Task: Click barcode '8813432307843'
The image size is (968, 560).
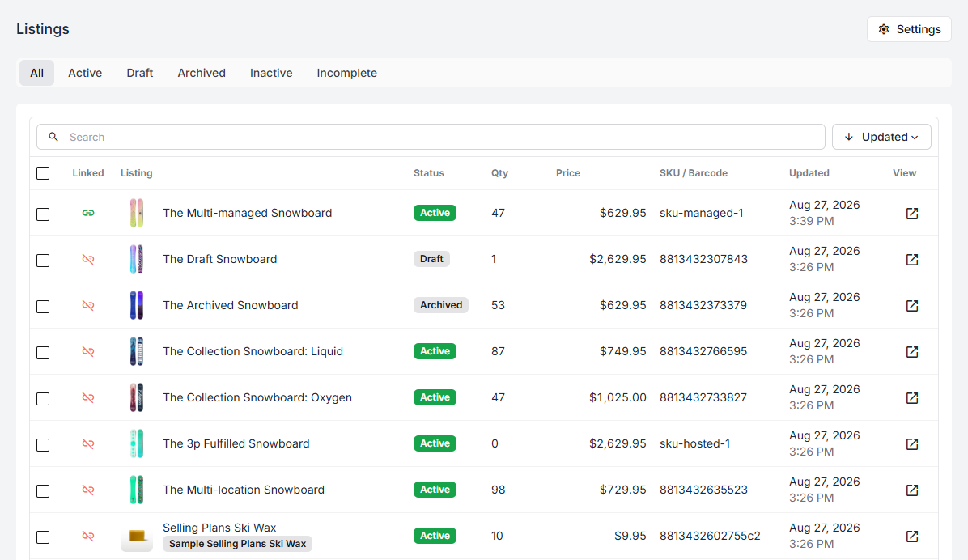Action: click(703, 259)
